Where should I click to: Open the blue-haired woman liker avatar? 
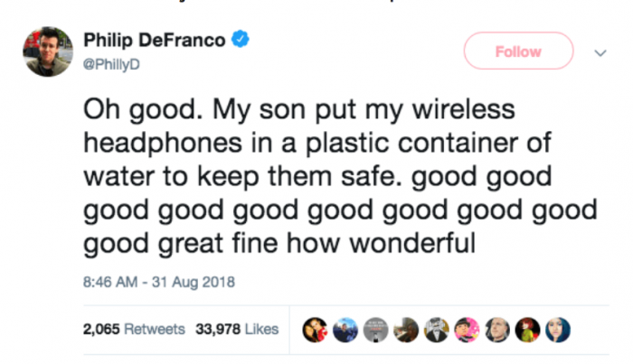[x=560, y=331]
